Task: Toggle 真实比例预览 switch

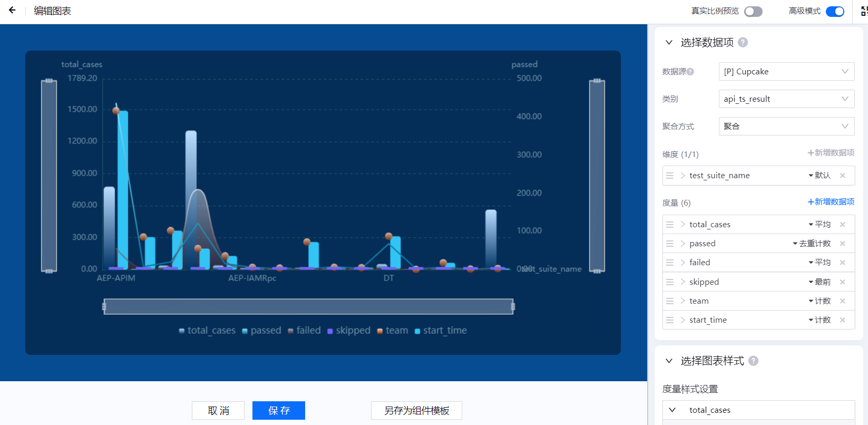Action: click(753, 12)
